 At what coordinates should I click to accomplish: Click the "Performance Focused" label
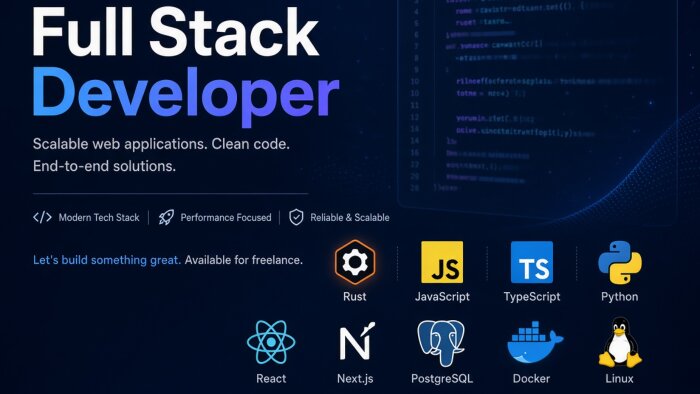coord(226,217)
